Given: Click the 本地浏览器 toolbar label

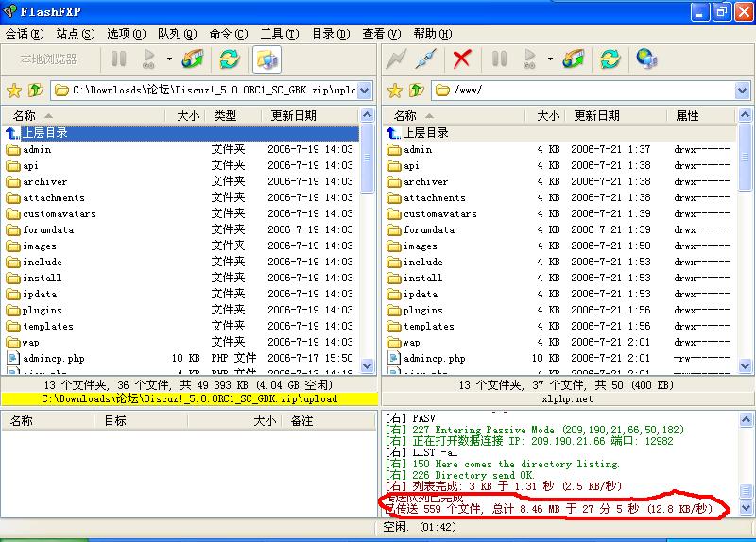Looking at the screenshot, I should coord(49,59).
